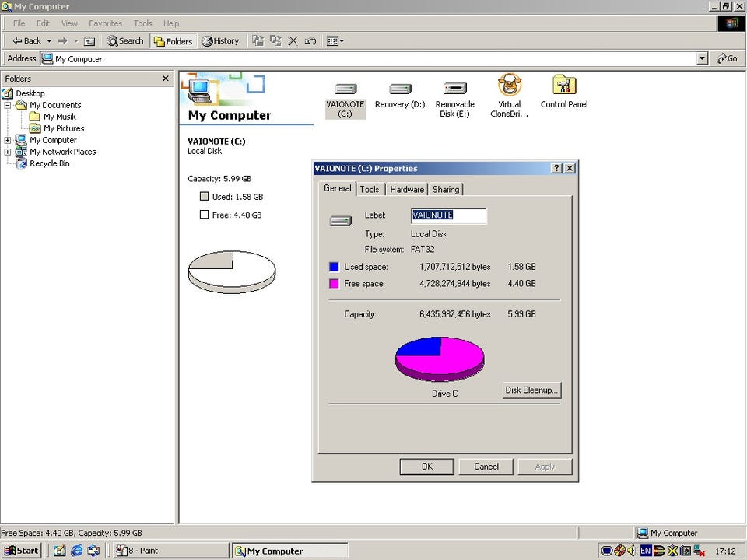Close the Folders pane with X
The width and height of the screenshot is (747, 560).
point(165,78)
